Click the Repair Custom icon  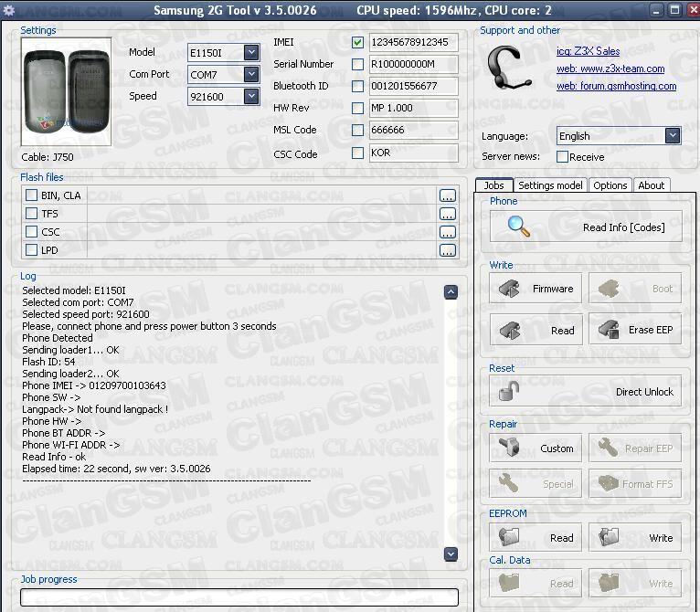click(x=509, y=448)
